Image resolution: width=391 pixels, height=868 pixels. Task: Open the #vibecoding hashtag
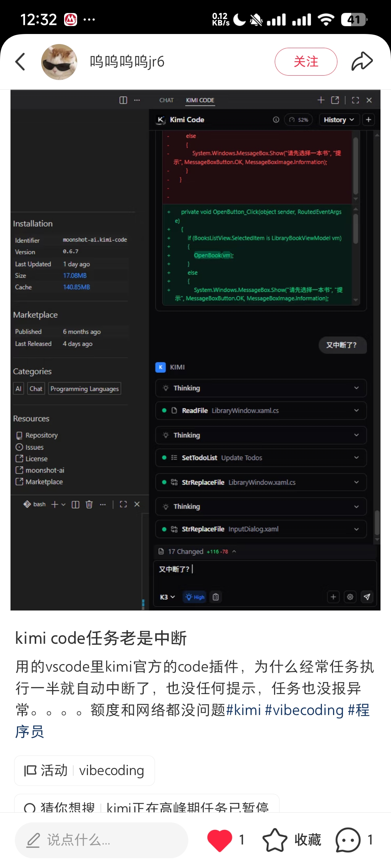pyautogui.click(x=304, y=710)
